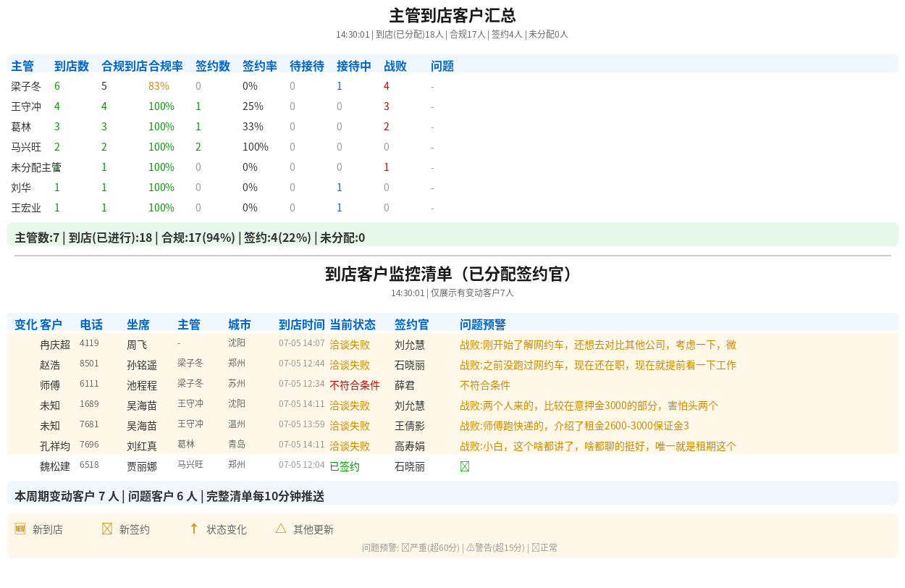905x588 pixels.
Task: Click phone number 8501
Action: (89, 363)
